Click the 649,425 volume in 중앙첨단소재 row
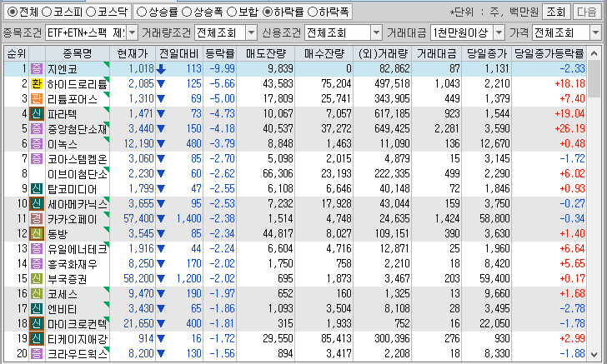Image resolution: width=607 pixels, height=364 pixels. click(392, 128)
